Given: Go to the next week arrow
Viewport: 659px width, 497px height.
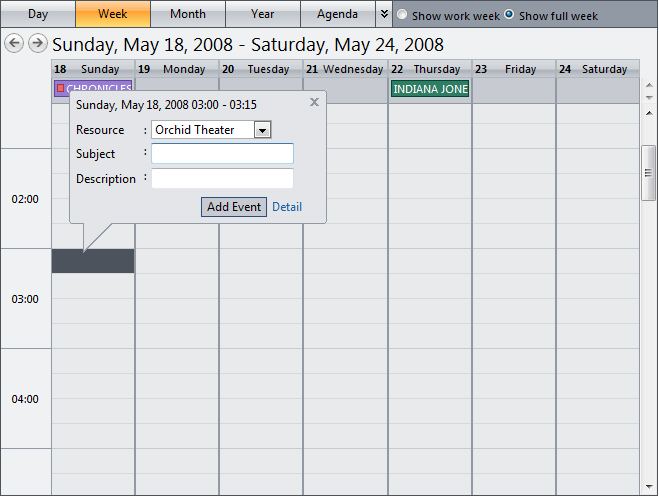Looking at the screenshot, I should (x=37, y=43).
